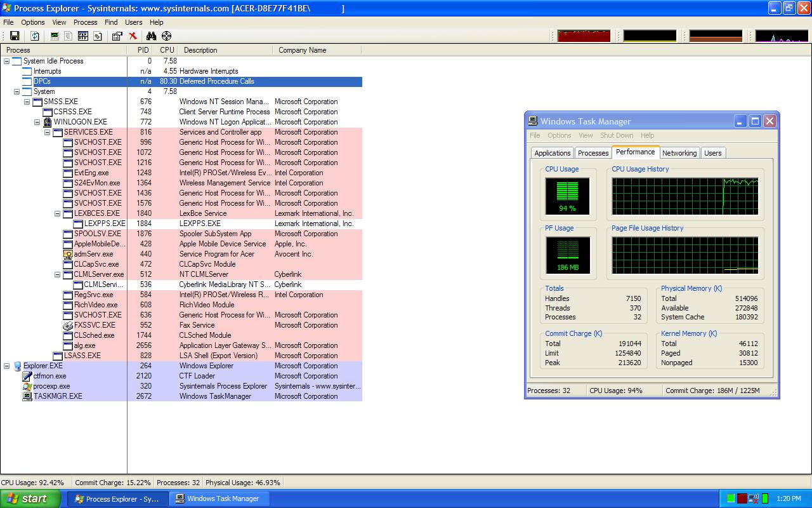The width and height of the screenshot is (812, 508).
Task: Click the Task Manager CPU tray icon
Action: point(765,498)
